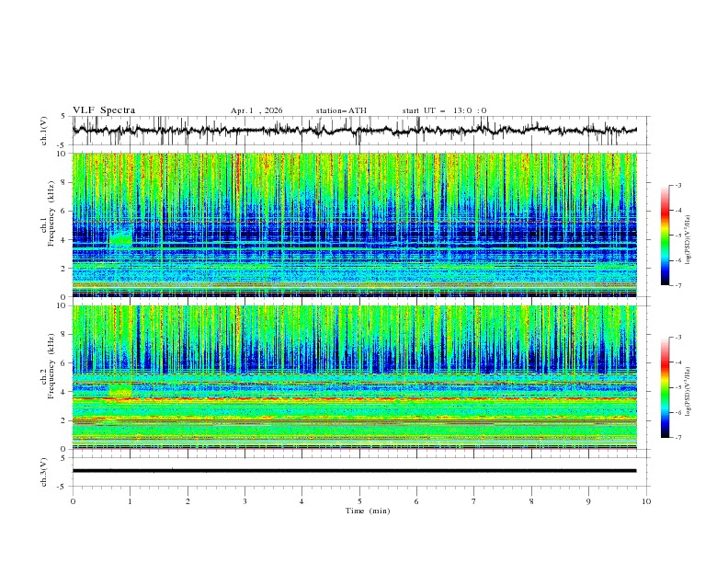
Task: Click the "8" tick on the Time axis
Action: (x=531, y=501)
